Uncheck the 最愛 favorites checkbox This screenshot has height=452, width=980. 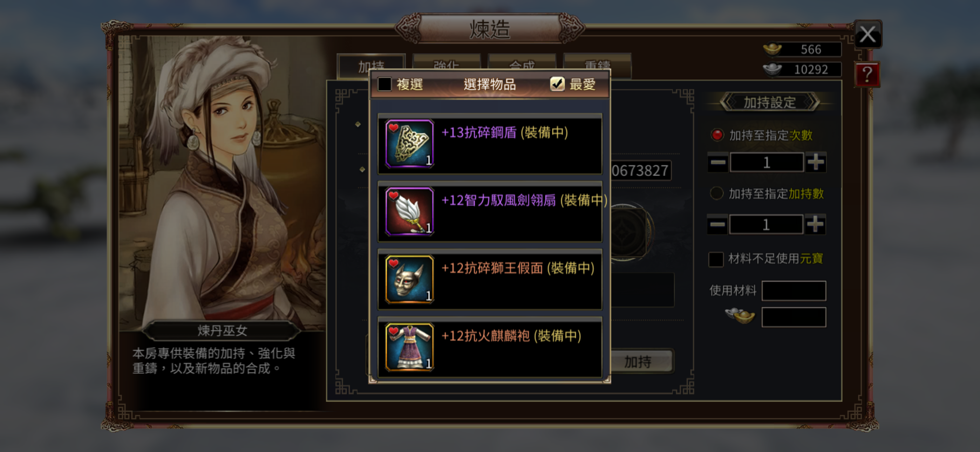coord(557,84)
